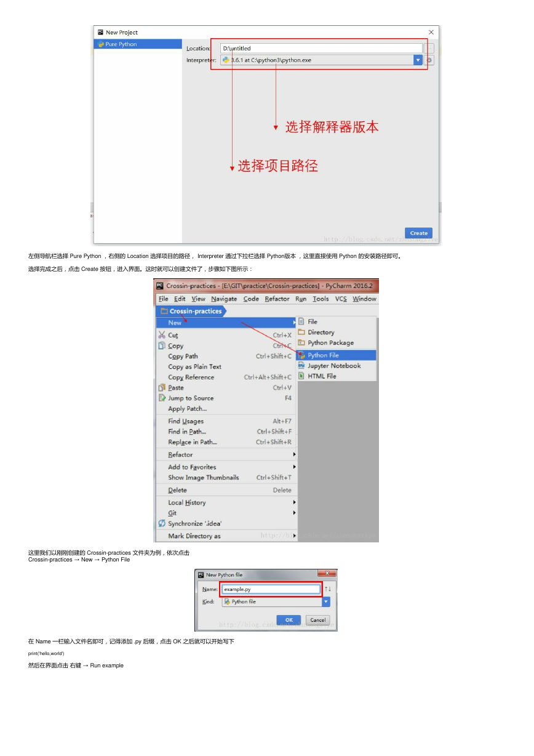Open the View menu in PyCharm
The width and height of the screenshot is (534, 756).
click(x=198, y=299)
